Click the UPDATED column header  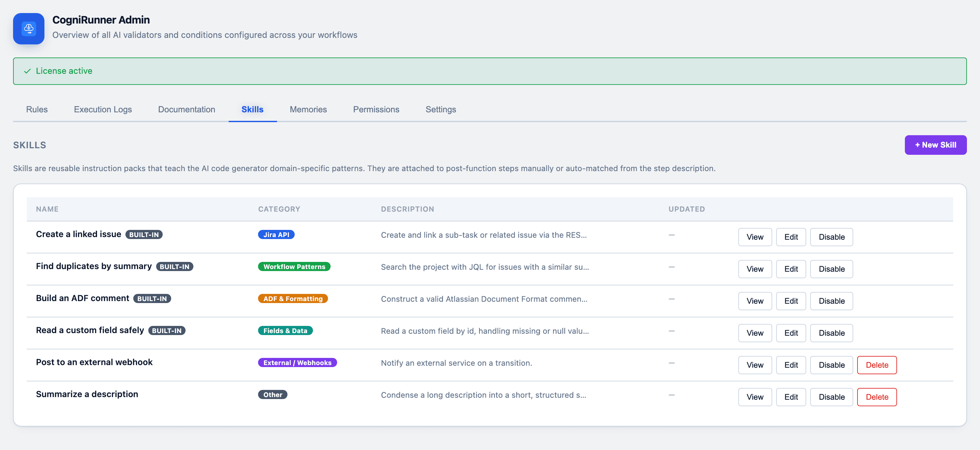(x=687, y=209)
